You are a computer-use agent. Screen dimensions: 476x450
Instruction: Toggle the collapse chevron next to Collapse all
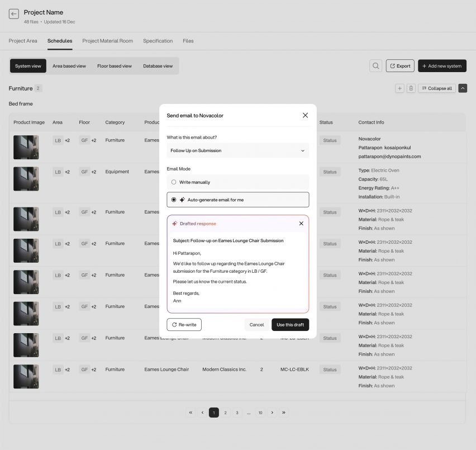[x=463, y=88]
